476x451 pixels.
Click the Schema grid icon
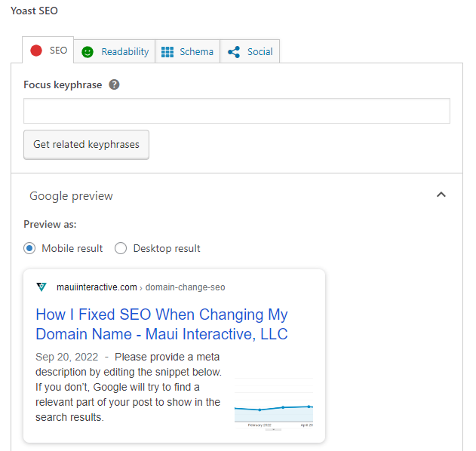pos(167,52)
